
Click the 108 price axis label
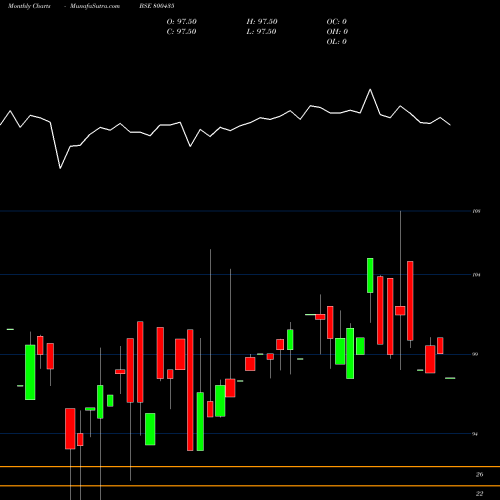(x=476, y=211)
